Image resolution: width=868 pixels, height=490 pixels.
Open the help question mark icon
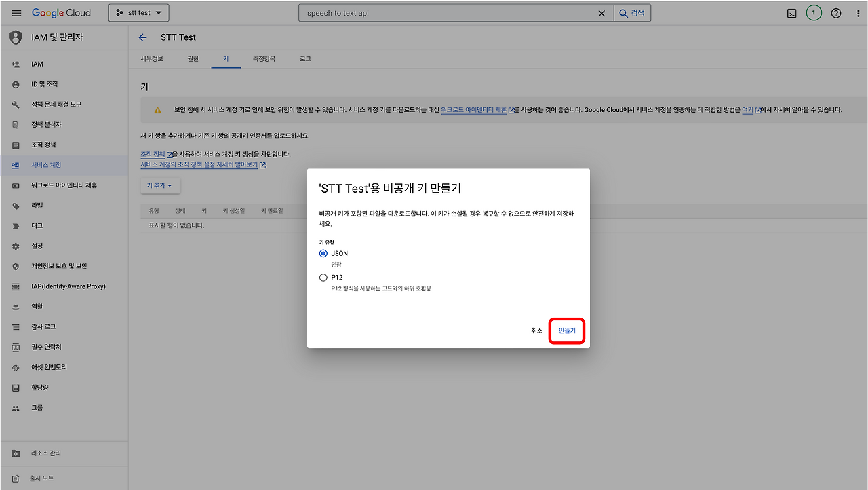(x=835, y=12)
